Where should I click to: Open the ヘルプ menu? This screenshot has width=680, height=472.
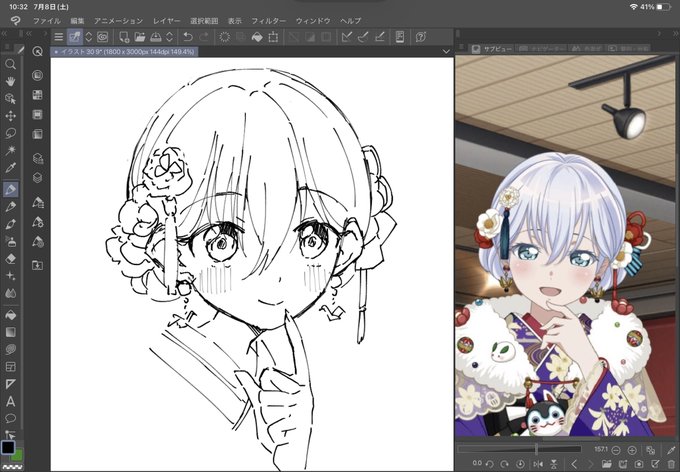tap(350, 21)
